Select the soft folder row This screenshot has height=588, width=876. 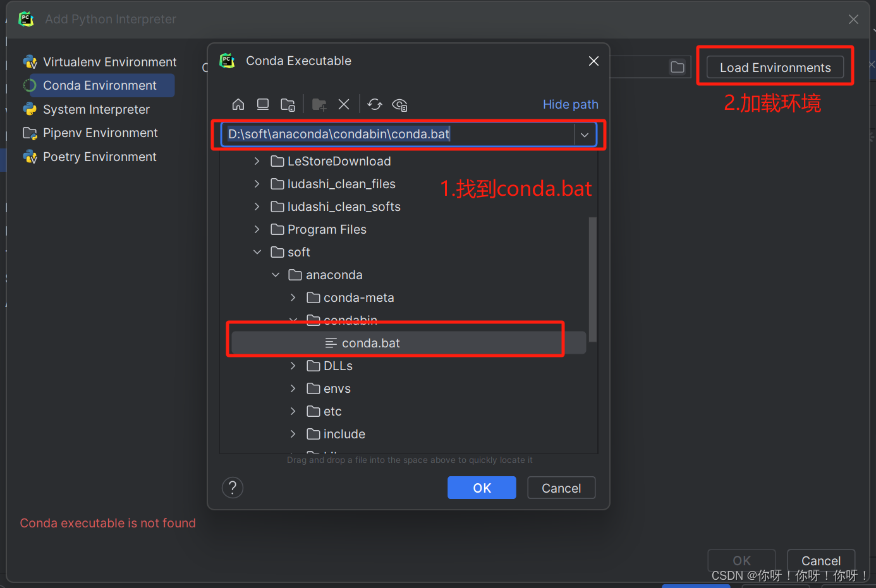(x=409, y=252)
